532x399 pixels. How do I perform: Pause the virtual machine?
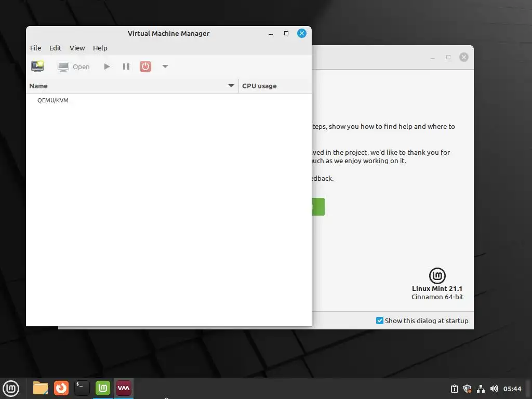tap(126, 66)
